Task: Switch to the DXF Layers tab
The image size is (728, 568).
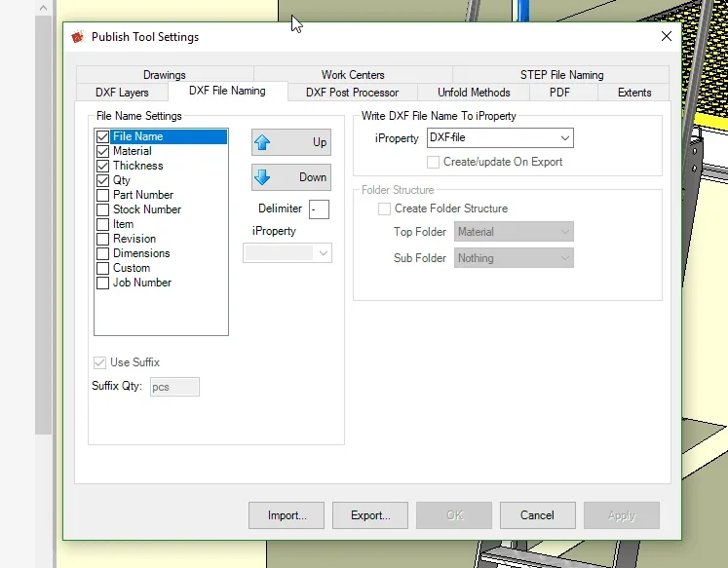Action: coord(122,93)
